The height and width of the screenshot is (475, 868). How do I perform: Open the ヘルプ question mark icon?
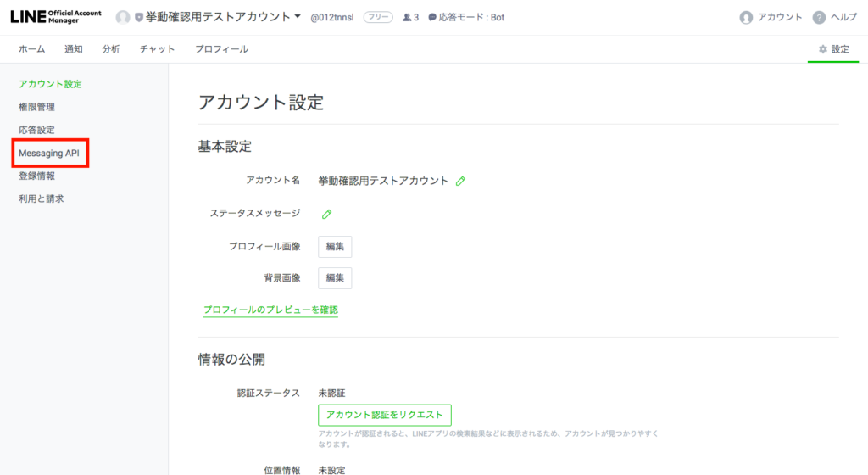click(x=820, y=17)
